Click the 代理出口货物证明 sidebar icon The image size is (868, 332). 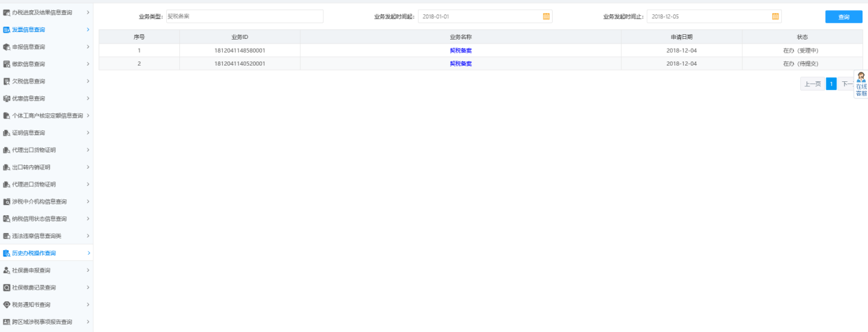[6, 150]
